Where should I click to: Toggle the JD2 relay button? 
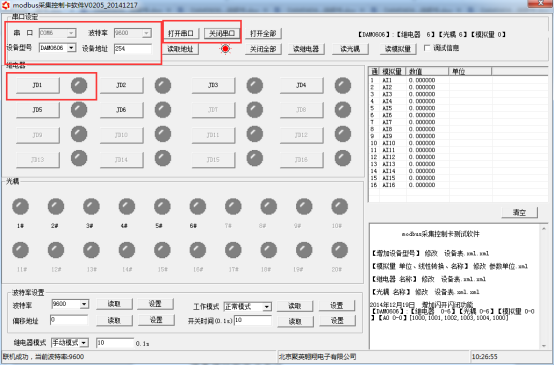121,86
